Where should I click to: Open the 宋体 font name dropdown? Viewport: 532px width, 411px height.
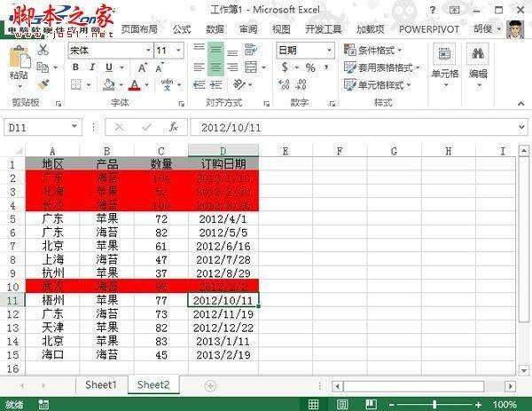(x=148, y=51)
